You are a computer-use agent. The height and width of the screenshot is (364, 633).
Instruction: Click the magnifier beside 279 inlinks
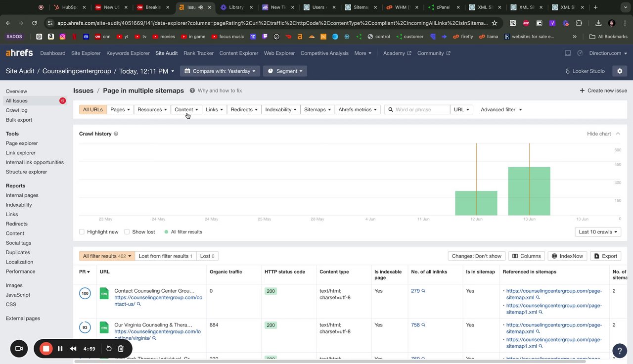click(x=423, y=291)
